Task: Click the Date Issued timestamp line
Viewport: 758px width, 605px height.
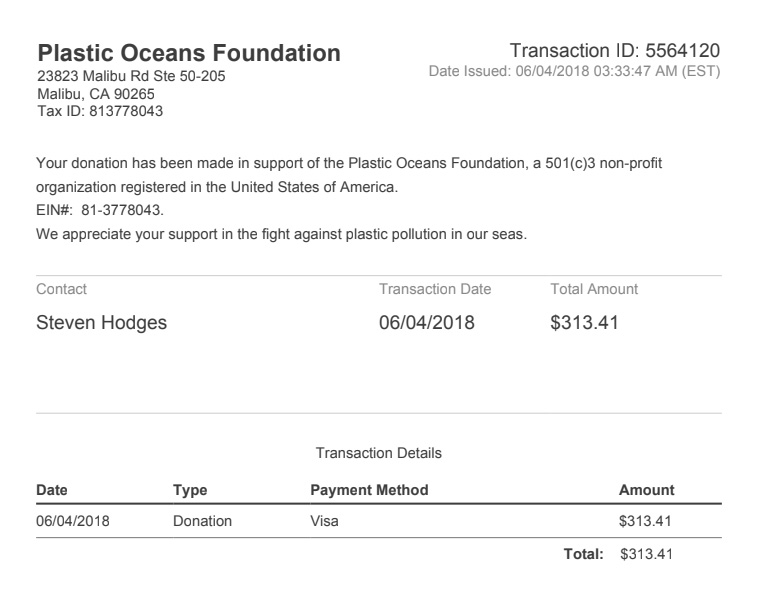Action: point(574,72)
